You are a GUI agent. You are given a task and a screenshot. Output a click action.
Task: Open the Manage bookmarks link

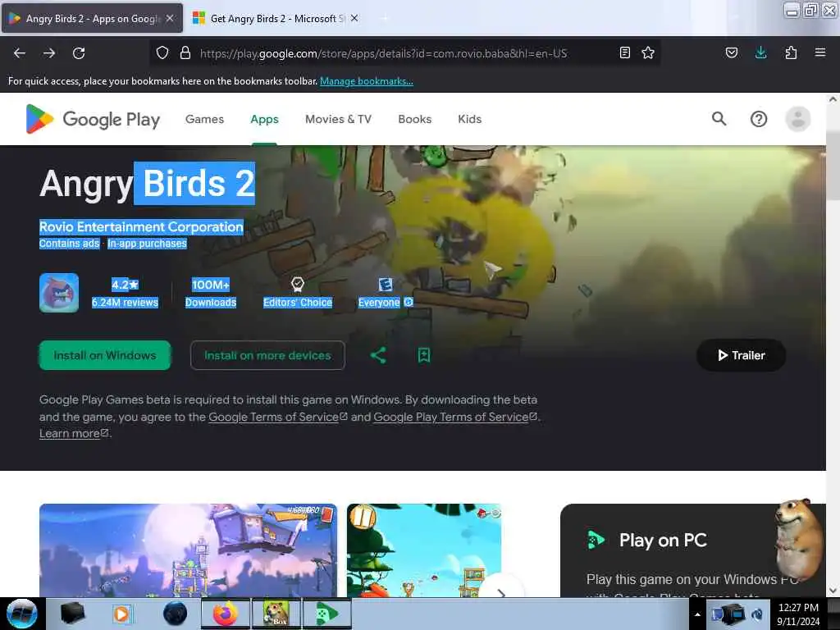pyautogui.click(x=367, y=81)
